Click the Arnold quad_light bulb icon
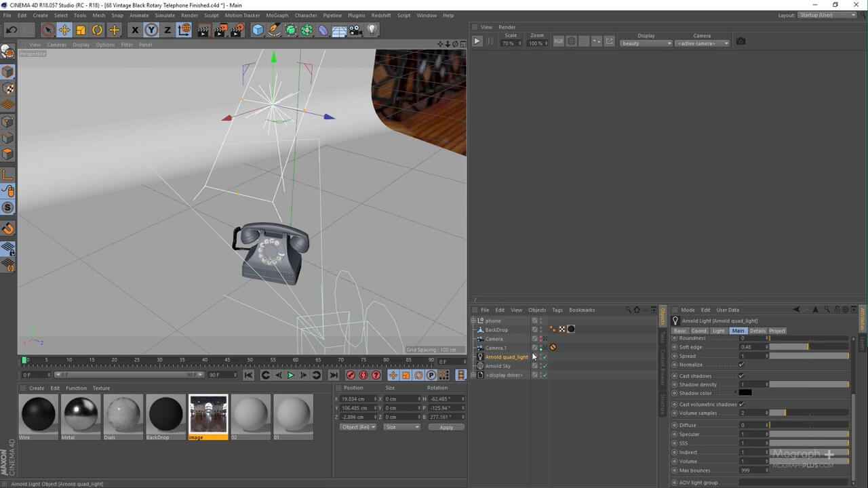This screenshot has height=488, width=868. pyautogui.click(x=480, y=357)
